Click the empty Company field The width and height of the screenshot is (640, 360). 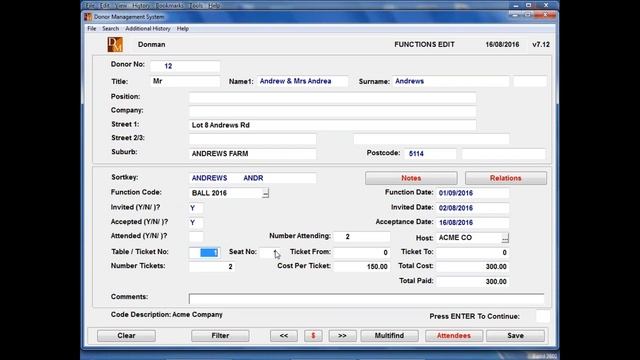pyautogui.click(x=332, y=111)
